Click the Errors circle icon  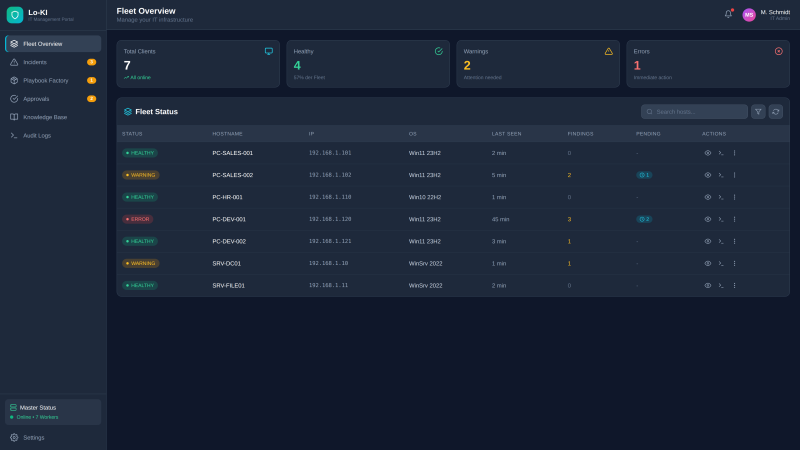pos(779,51)
